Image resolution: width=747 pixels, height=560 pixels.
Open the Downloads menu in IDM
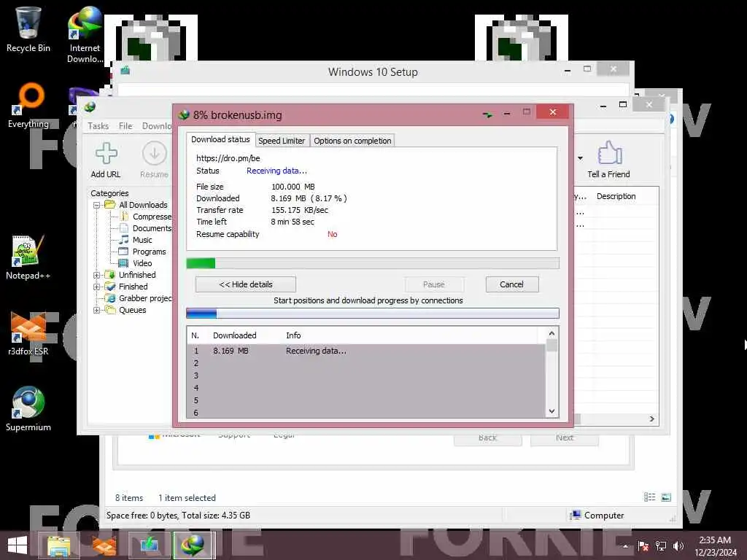click(156, 125)
